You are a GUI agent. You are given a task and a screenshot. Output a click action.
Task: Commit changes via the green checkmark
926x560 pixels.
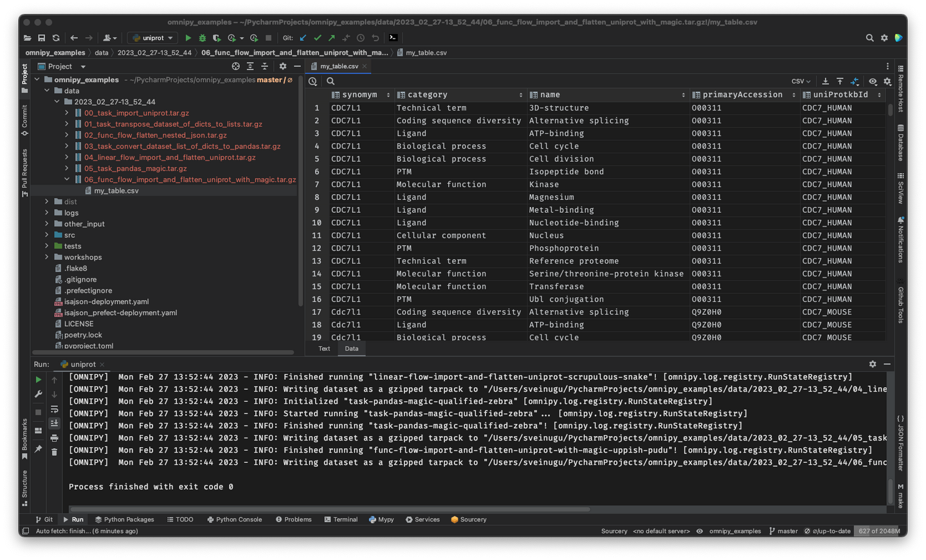[317, 38]
